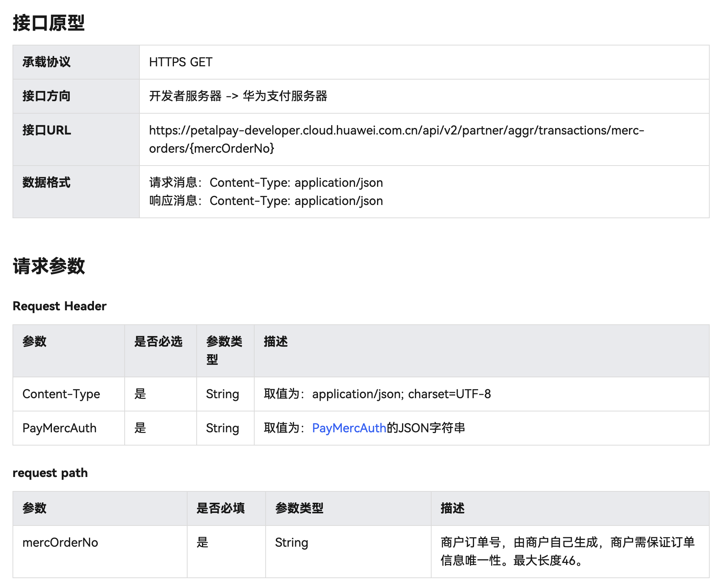The height and width of the screenshot is (588, 726).
Task: Click the PayMercAuth parameter name cell
Action: 59,428
